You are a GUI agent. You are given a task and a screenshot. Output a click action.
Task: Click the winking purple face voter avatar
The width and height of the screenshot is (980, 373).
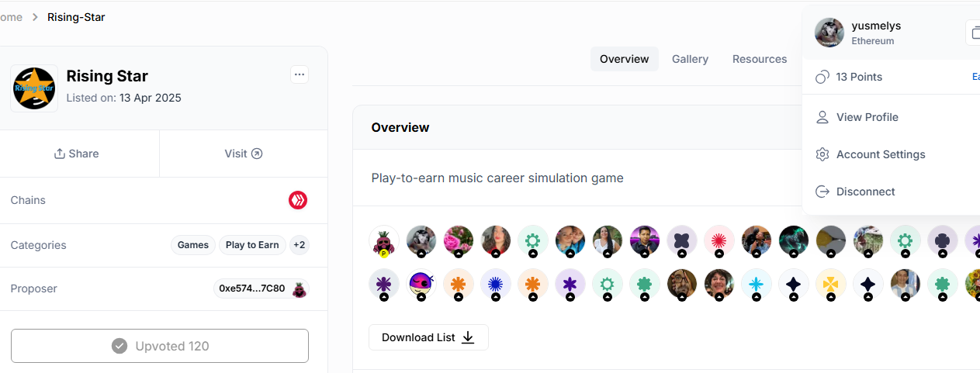[x=421, y=285]
